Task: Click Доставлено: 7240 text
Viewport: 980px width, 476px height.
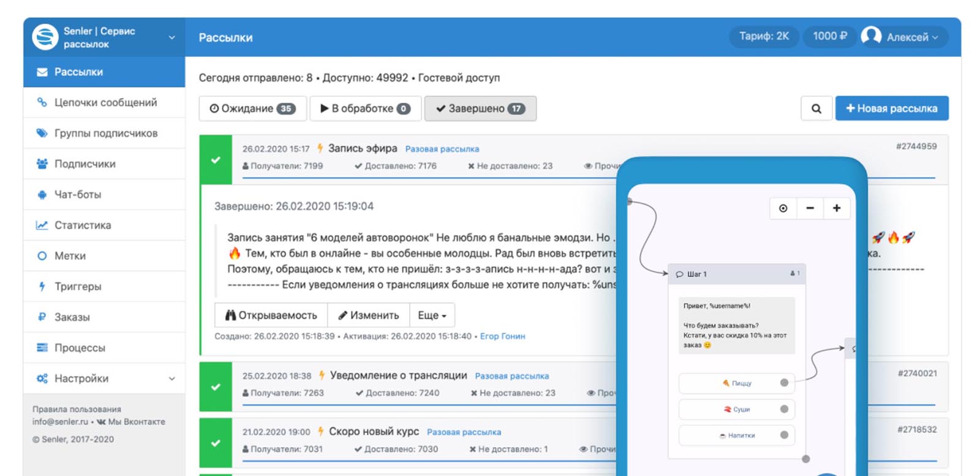Action: [398, 393]
